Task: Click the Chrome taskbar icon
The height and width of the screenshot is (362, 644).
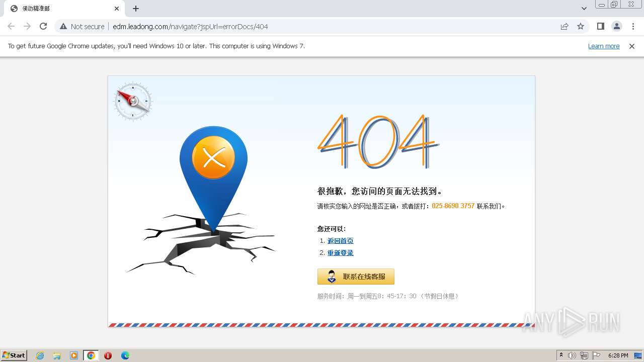Action: pos(91,355)
